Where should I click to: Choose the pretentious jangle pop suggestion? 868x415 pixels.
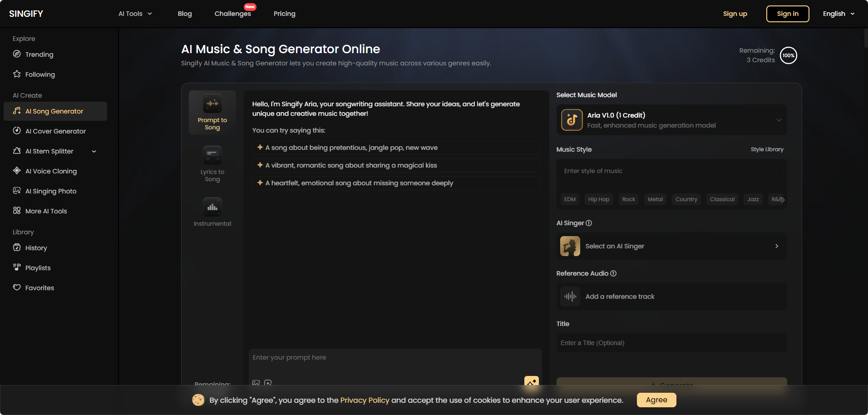pyautogui.click(x=396, y=148)
